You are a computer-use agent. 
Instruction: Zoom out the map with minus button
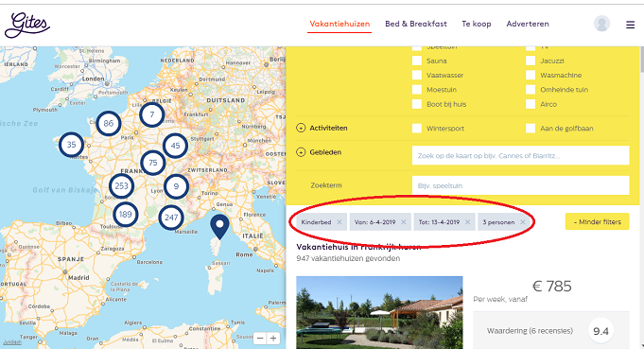260,339
